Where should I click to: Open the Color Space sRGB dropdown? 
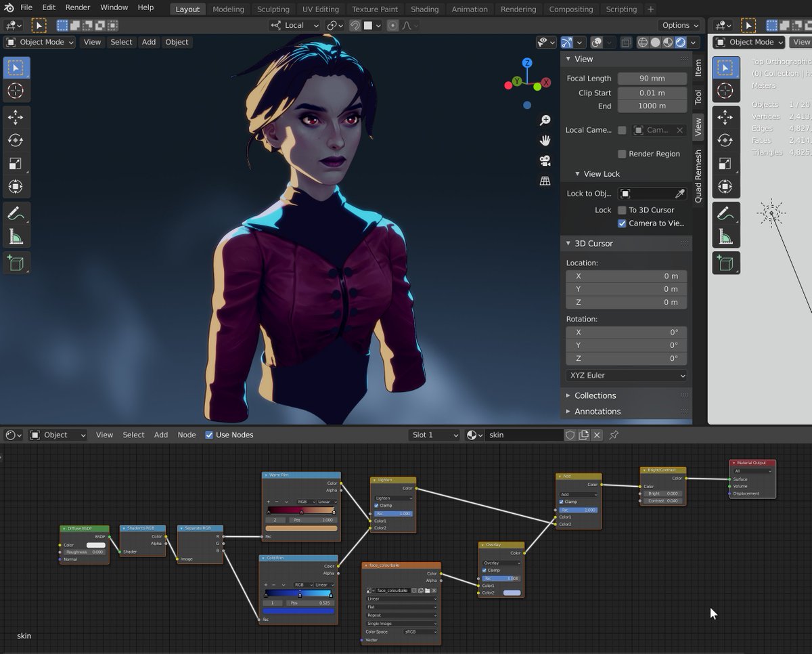pos(420,632)
